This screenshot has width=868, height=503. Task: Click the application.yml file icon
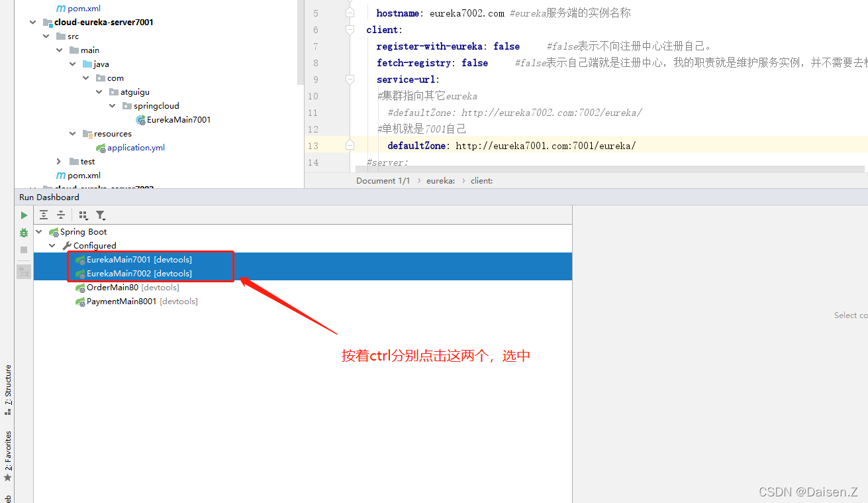tap(101, 148)
